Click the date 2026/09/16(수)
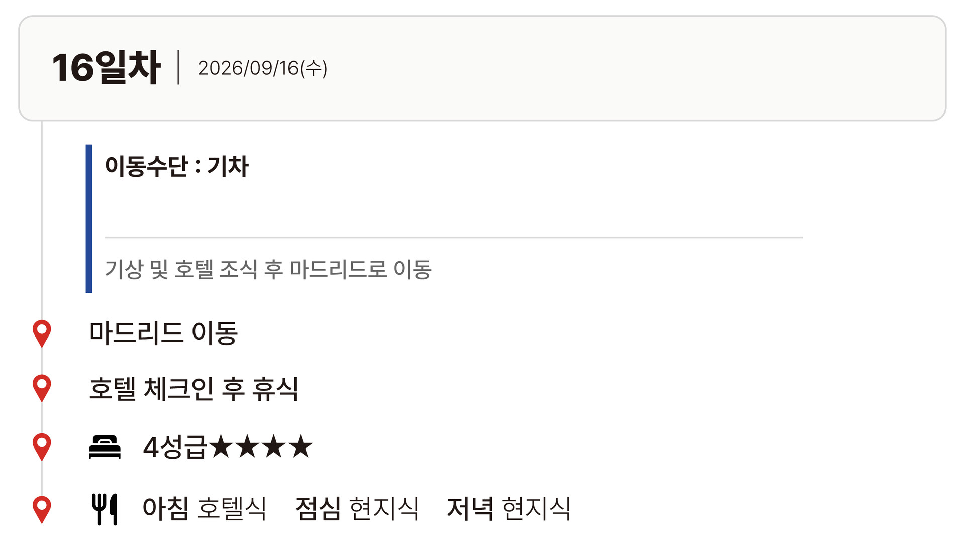 (262, 68)
